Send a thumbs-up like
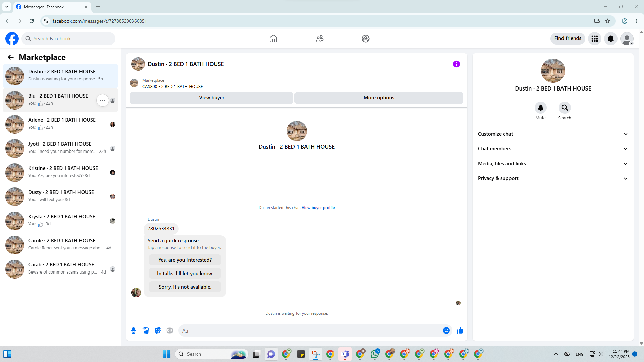Image resolution: width=644 pixels, height=362 pixels. point(460,330)
